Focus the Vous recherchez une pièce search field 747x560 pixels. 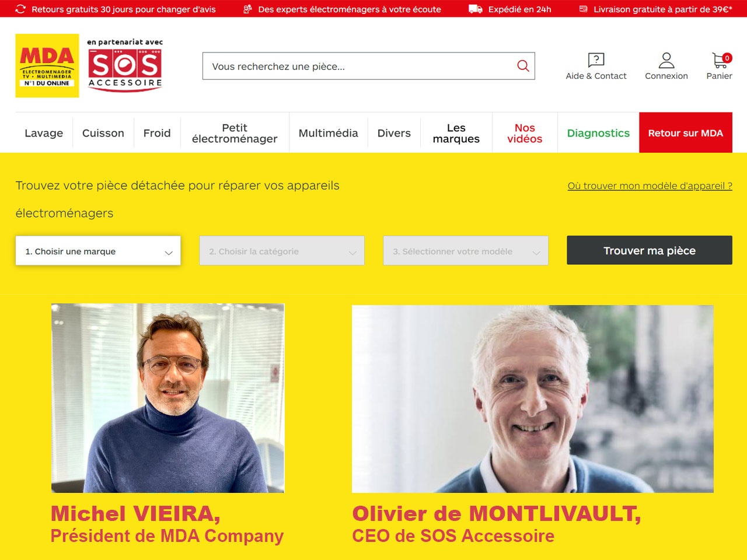point(359,66)
